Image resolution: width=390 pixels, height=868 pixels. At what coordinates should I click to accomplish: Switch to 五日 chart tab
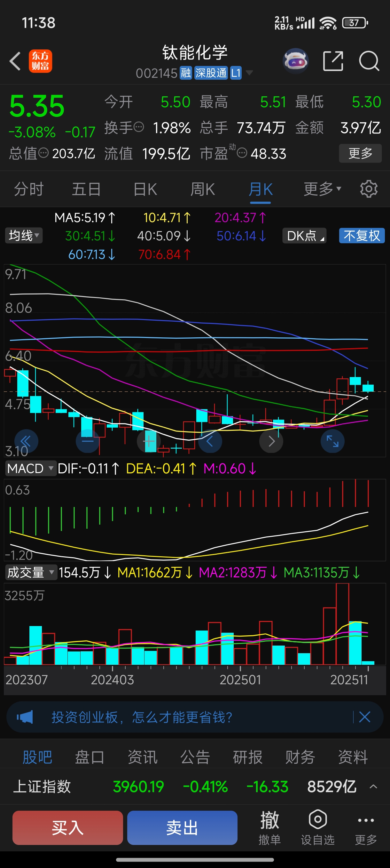(87, 189)
